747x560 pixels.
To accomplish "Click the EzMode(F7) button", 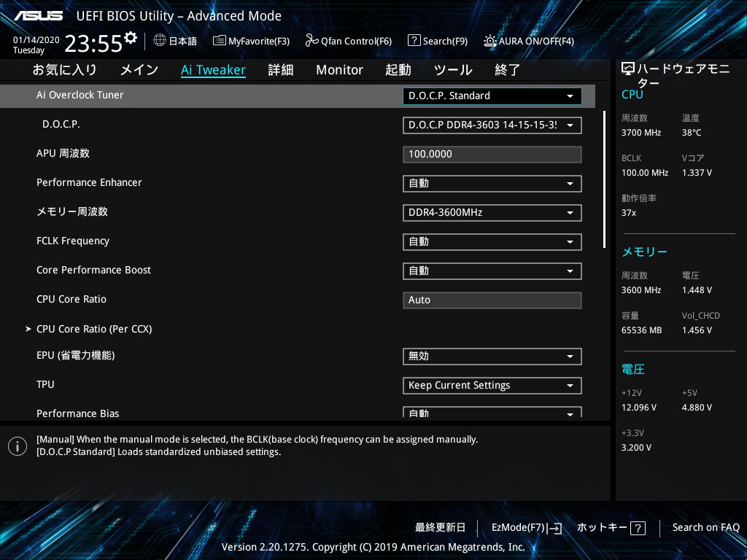I will coord(527,528).
